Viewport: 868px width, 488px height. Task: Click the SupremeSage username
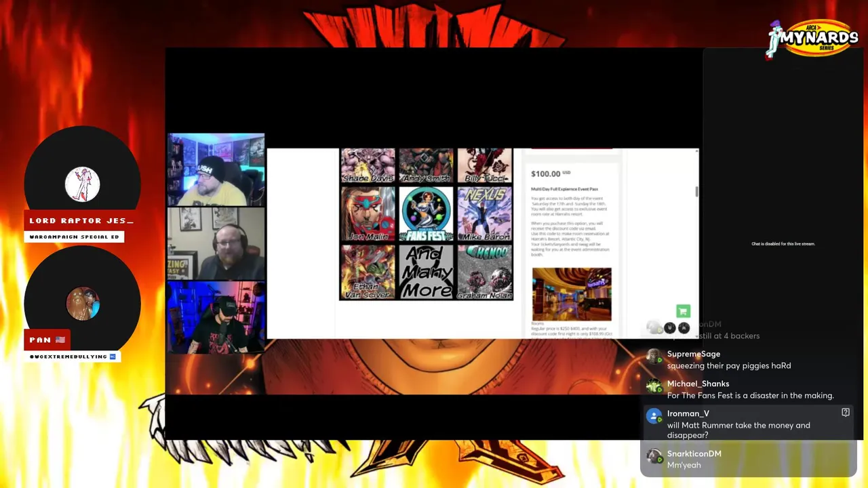(694, 354)
